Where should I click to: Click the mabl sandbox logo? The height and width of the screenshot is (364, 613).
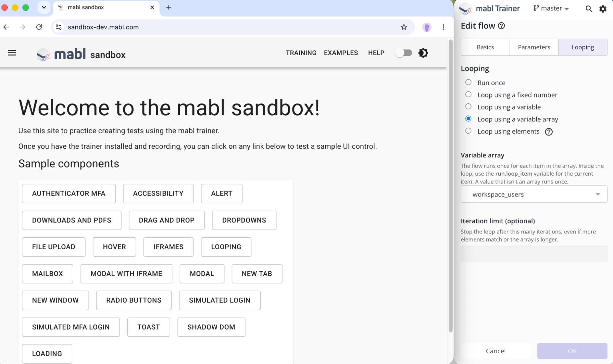pos(81,54)
